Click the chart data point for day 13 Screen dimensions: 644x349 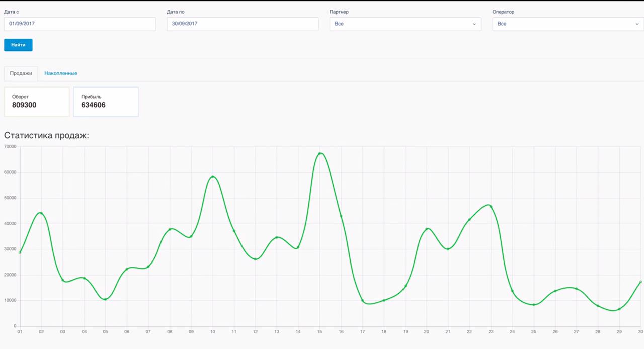(277, 237)
